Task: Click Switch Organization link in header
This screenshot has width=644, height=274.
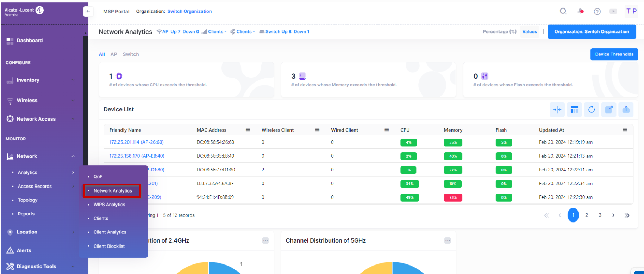Action: point(189,11)
